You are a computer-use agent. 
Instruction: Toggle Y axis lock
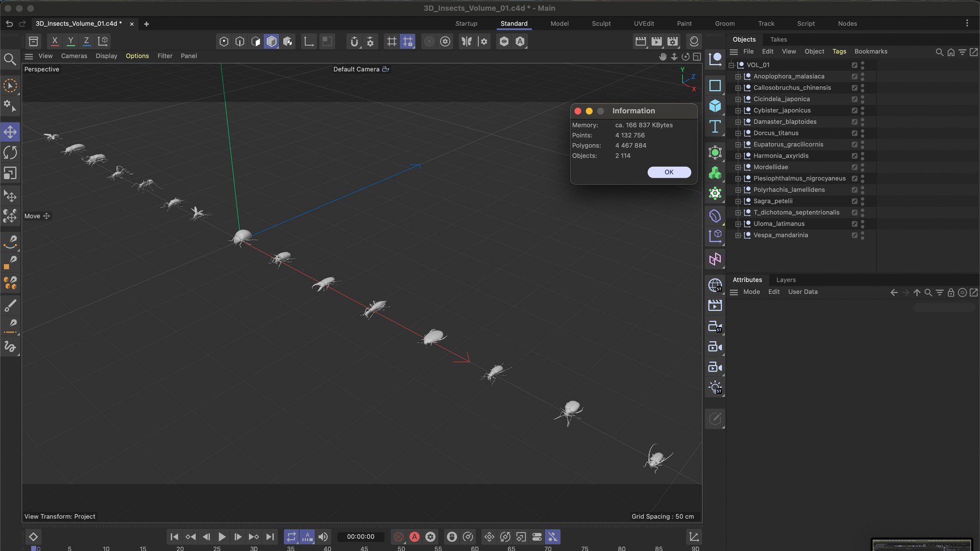click(x=70, y=41)
